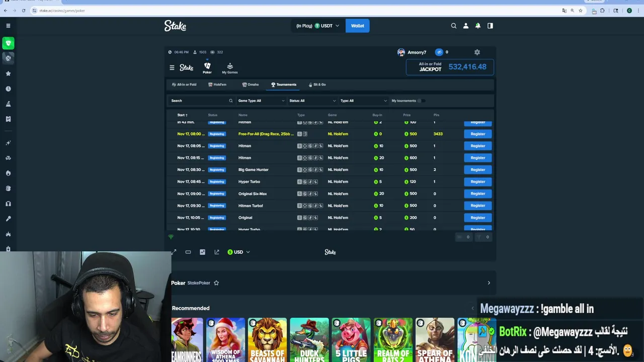This screenshot has height=362, width=644.
Task: Open the live stats chart icon
Action: click(202, 252)
